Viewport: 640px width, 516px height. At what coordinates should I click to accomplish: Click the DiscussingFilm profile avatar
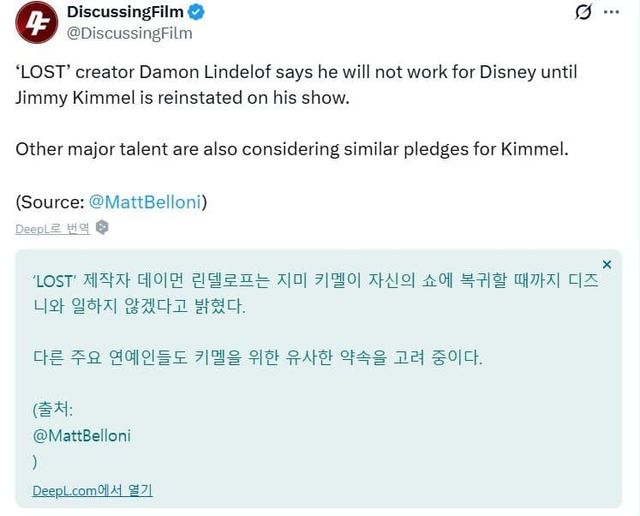(x=36, y=22)
